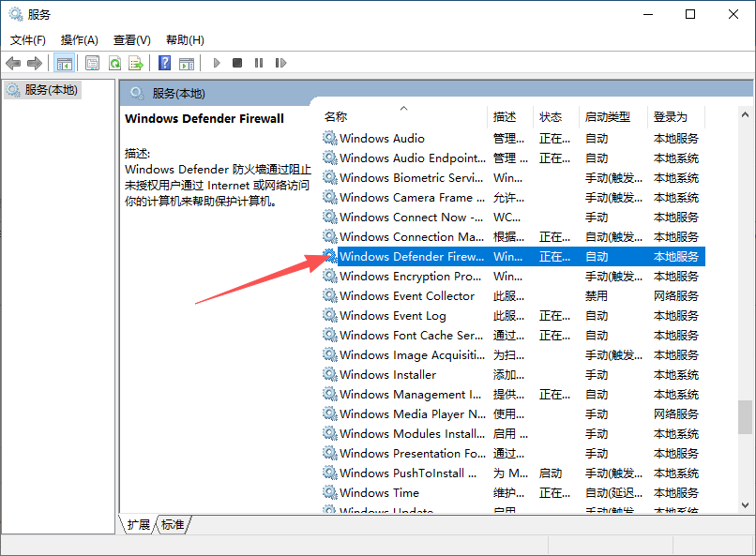Image resolution: width=756 pixels, height=556 pixels.
Task: Click gear icon beside Windows Media Player N...
Action: pyautogui.click(x=330, y=413)
